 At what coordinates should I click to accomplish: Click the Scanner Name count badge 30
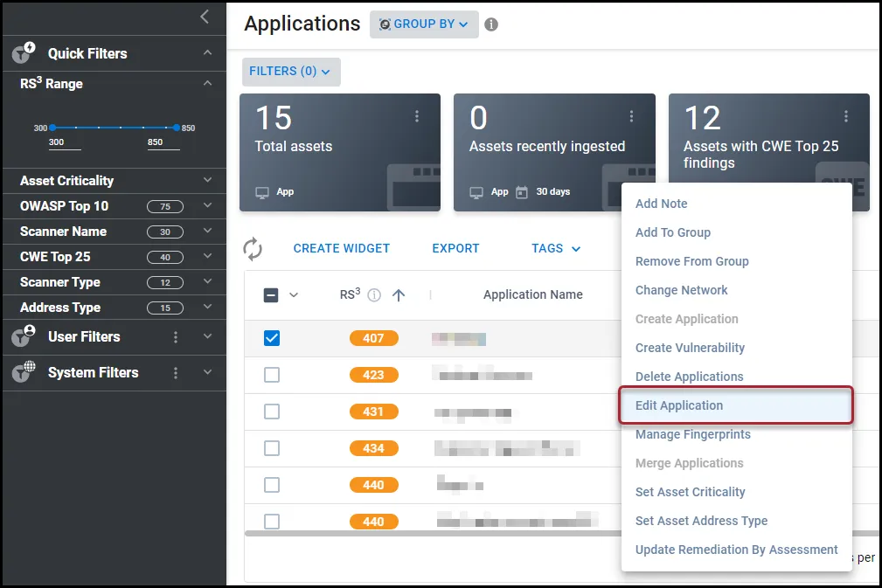(x=165, y=232)
